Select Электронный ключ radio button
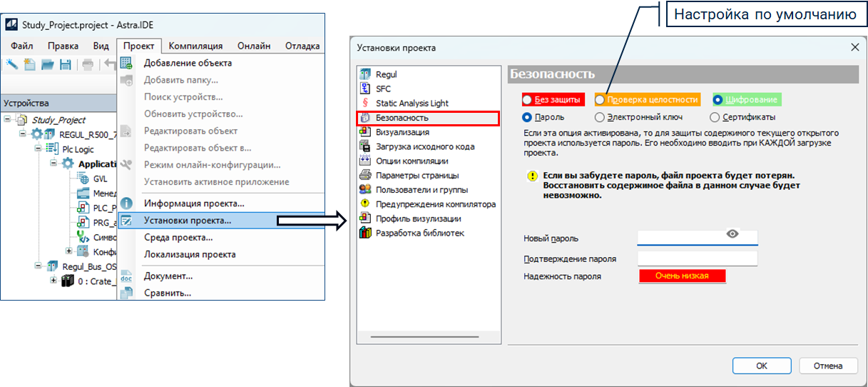The image size is (868, 387). (x=600, y=117)
